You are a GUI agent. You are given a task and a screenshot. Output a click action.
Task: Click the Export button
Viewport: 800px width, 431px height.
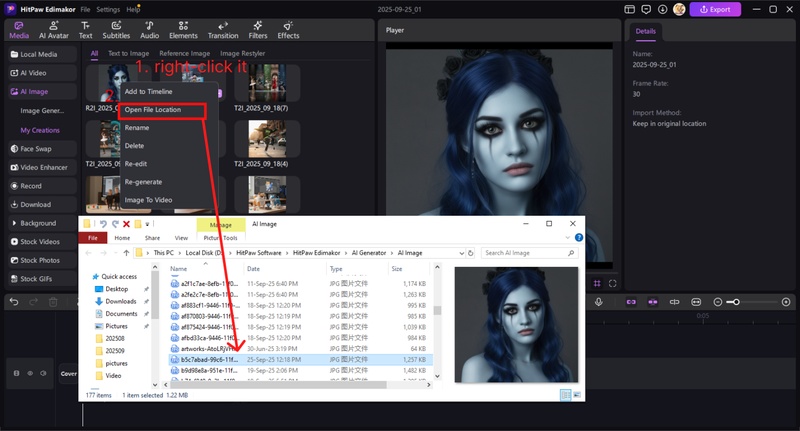[x=715, y=9]
